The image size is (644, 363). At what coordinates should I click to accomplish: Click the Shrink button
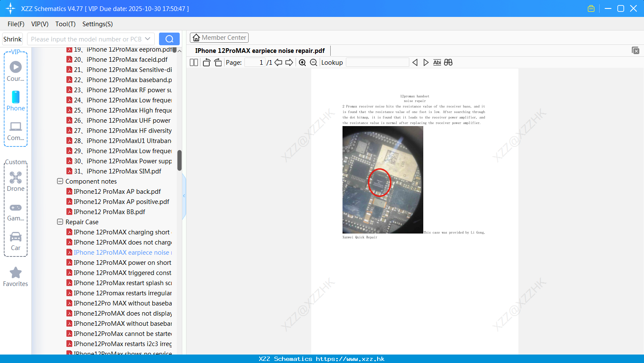pyautogui.click(x=13, y=39)
